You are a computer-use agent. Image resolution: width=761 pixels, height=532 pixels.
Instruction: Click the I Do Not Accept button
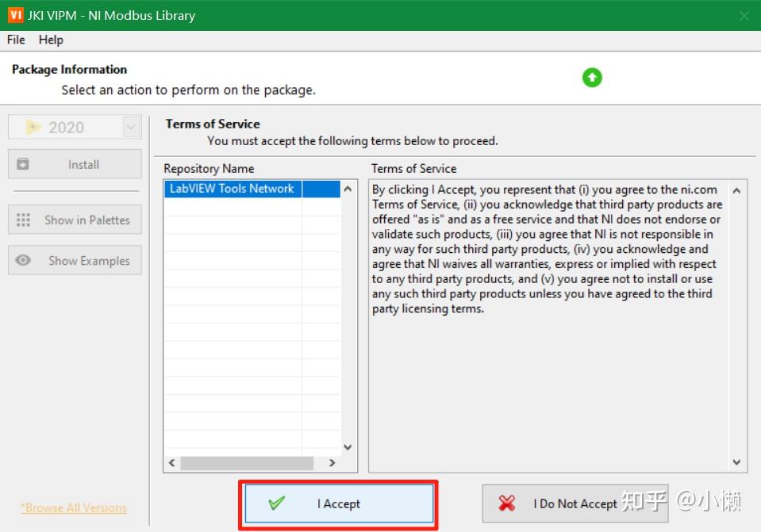pyautogui.click(x=575, y=503)
